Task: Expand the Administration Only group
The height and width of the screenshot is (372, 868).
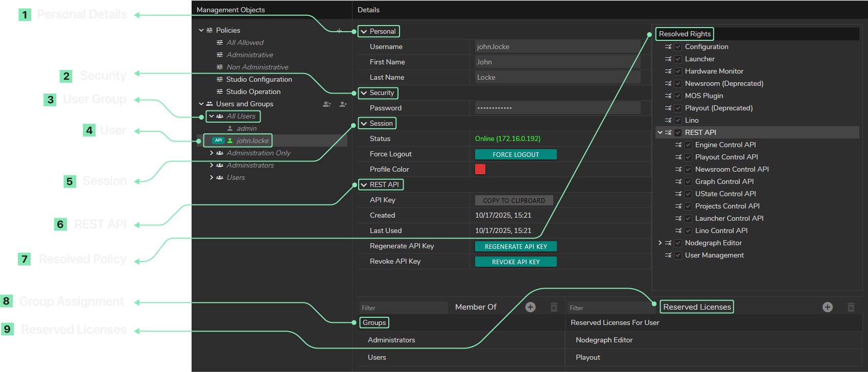Action: click(x=212, y=153)
